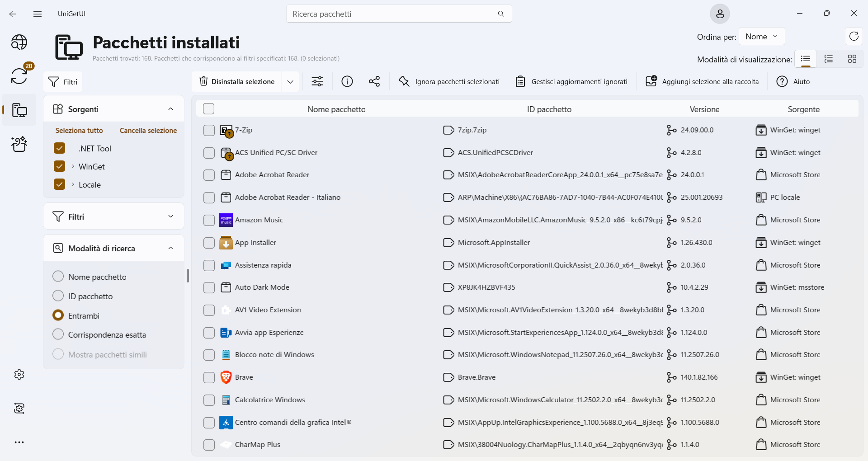
Task: Open the Aiuto help button
Action: [793, 82]
